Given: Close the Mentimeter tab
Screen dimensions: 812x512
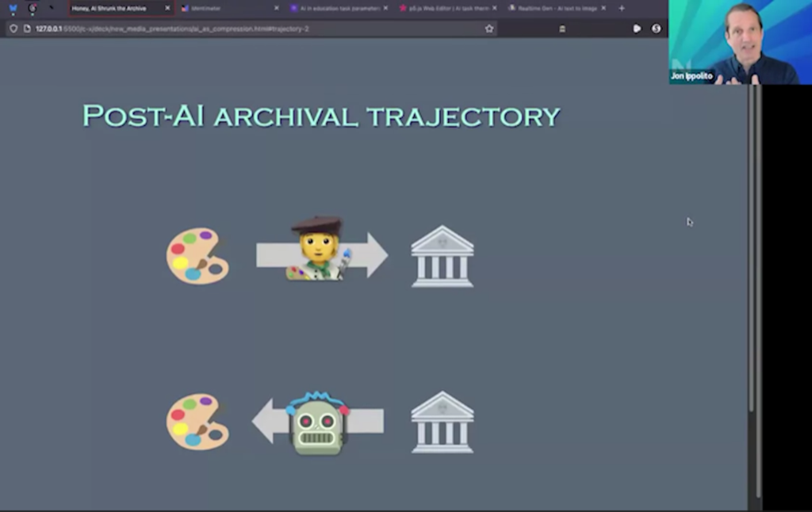Looking at the screenshot, I should (277, 8).
